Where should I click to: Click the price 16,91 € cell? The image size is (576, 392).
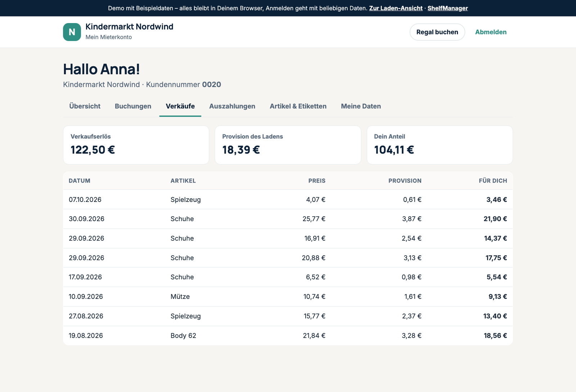pyautogui.click(x=315, y=238)
